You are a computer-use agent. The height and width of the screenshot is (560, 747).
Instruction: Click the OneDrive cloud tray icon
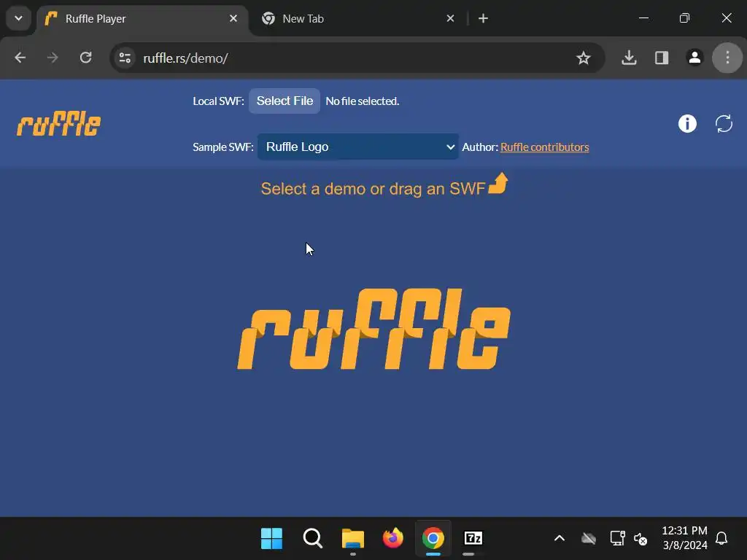click(589, 539)
